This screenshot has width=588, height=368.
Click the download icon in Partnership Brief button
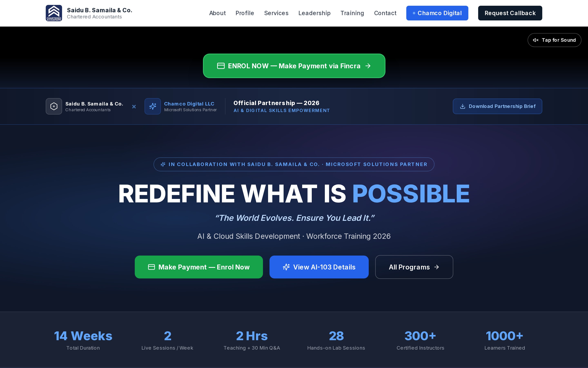click(x=463, y=106)
